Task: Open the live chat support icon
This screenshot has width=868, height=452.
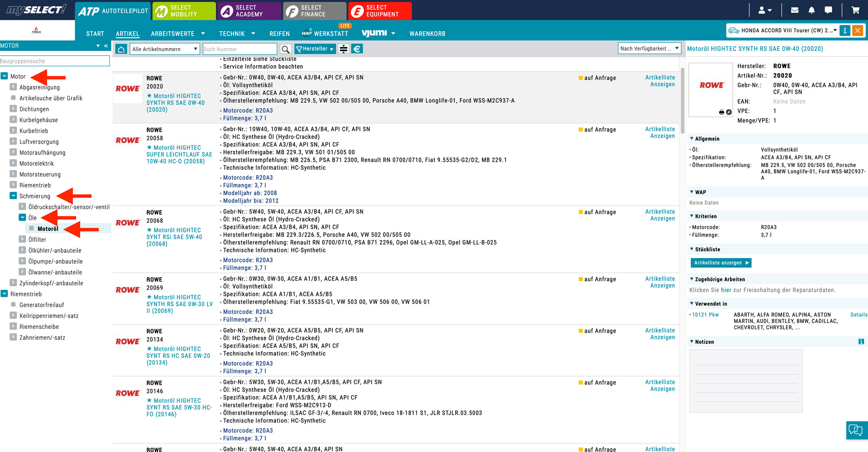Action: click(x=856, y=430)
